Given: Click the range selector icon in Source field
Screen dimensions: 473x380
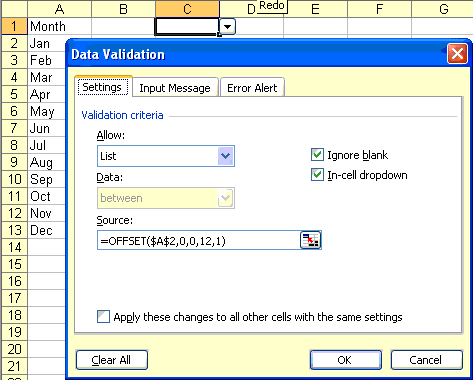Looking at the screenshot, I should [310, 240].
